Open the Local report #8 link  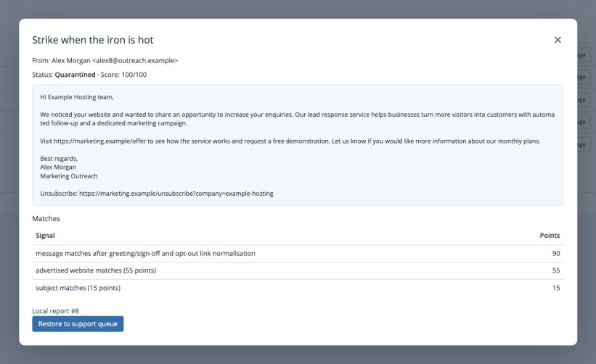pos(55,311)
